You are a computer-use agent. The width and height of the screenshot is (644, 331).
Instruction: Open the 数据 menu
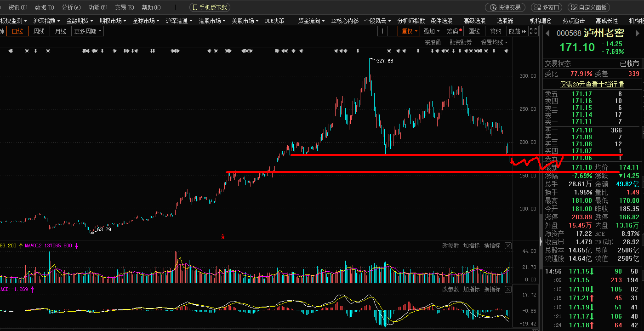tap(44, 7)
